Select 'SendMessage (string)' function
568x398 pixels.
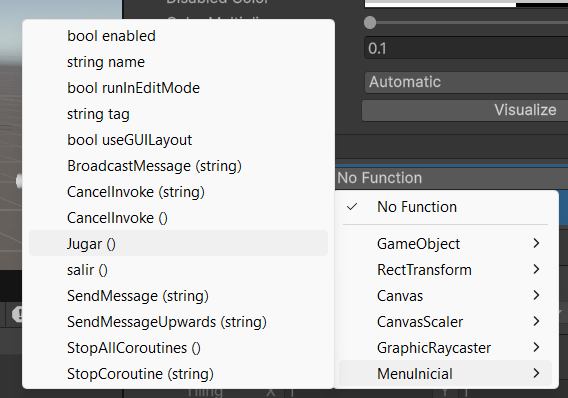[178, 296]
